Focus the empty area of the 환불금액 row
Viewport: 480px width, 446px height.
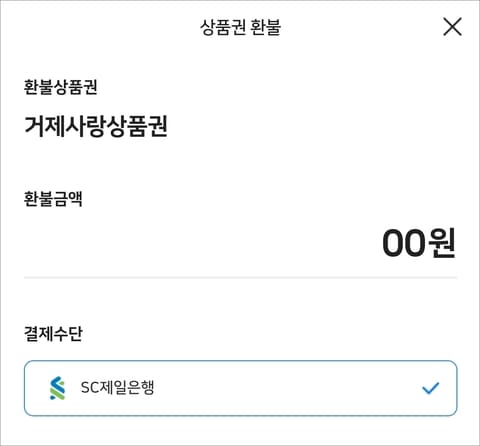tap(200, 243)
